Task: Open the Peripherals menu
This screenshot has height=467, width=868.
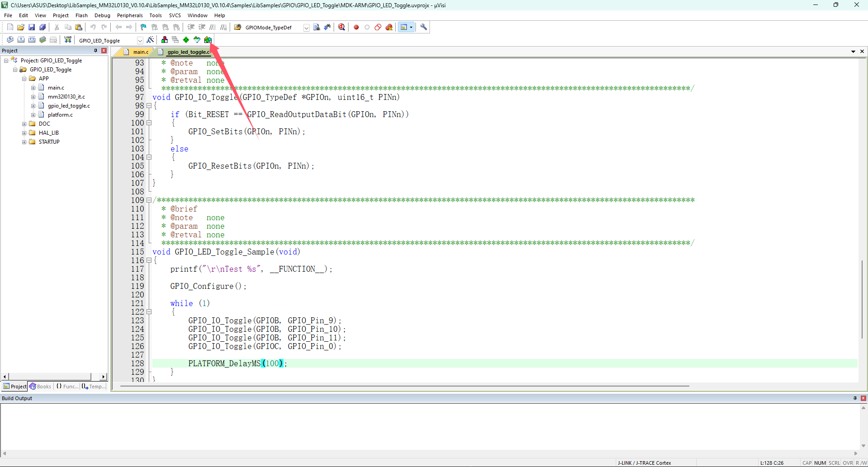Action: click(x=130, y=15)
